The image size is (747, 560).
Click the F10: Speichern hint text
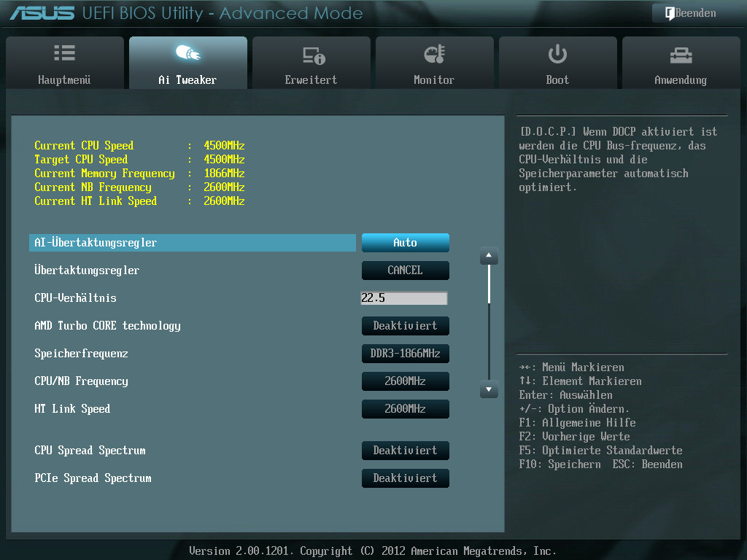point(560,464)
